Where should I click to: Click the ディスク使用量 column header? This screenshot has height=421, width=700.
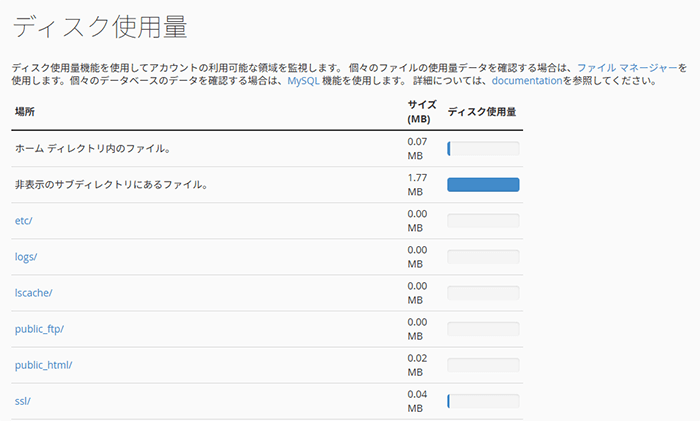pos(482,112)
